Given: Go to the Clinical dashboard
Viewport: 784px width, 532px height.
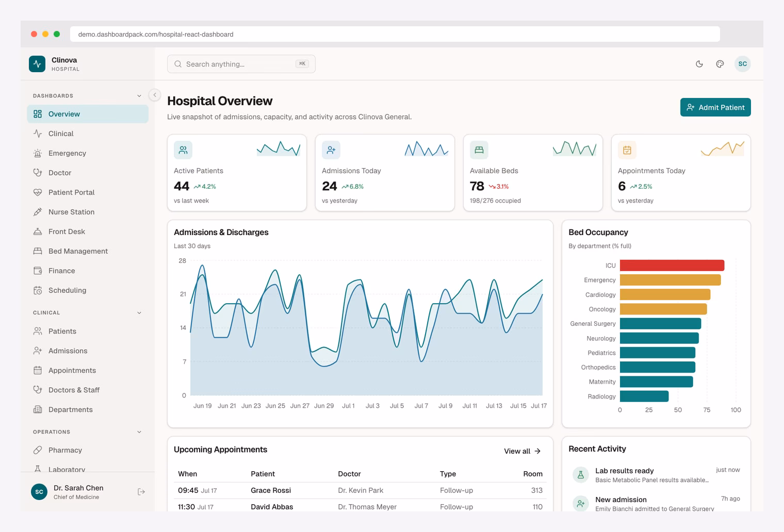Looking at the screenshot, I should [88, 134].
